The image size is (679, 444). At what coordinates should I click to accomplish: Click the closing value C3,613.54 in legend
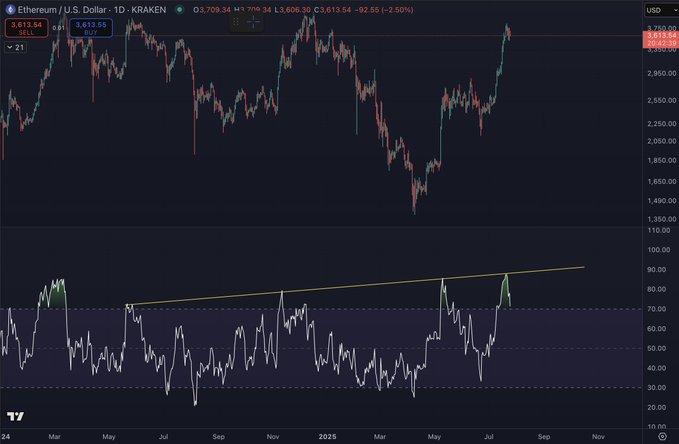coord(332,10)
